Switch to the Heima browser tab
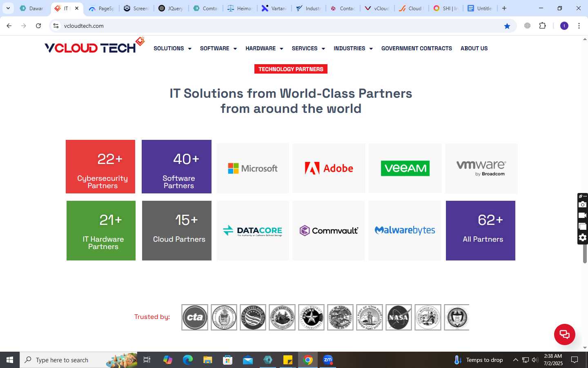 tap(240, 8)
